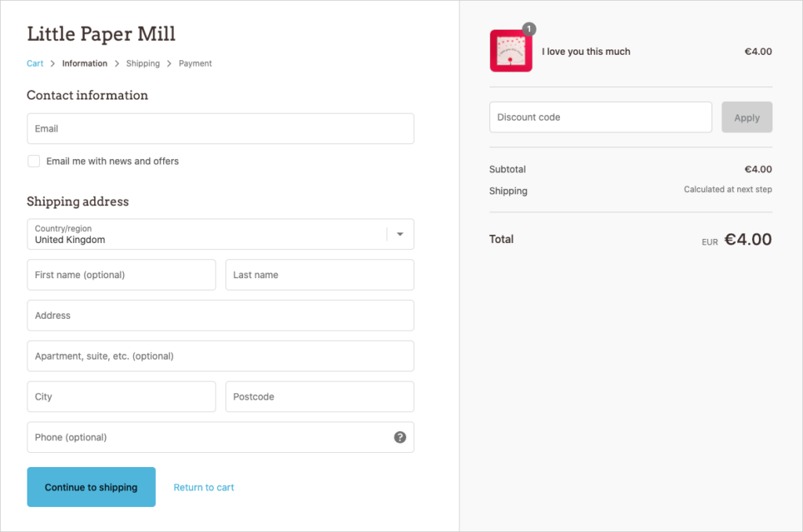This screenshot has height=532, width=803.
Task: Apply the discount code
Action: coord(747,118)
